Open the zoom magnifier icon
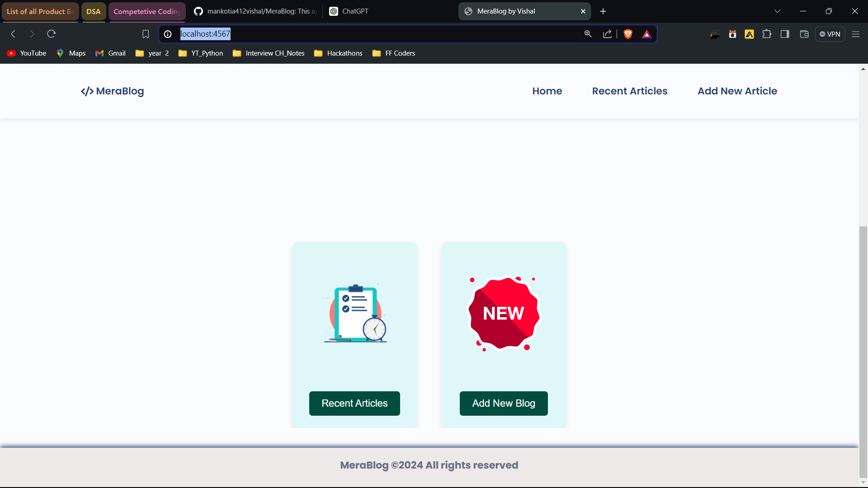The width and height of the screenshot is (868, 488). coord(588,34)
